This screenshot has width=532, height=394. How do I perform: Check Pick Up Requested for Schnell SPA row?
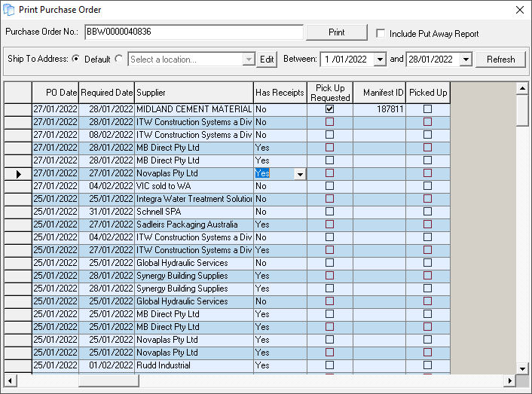coord(329,212)
